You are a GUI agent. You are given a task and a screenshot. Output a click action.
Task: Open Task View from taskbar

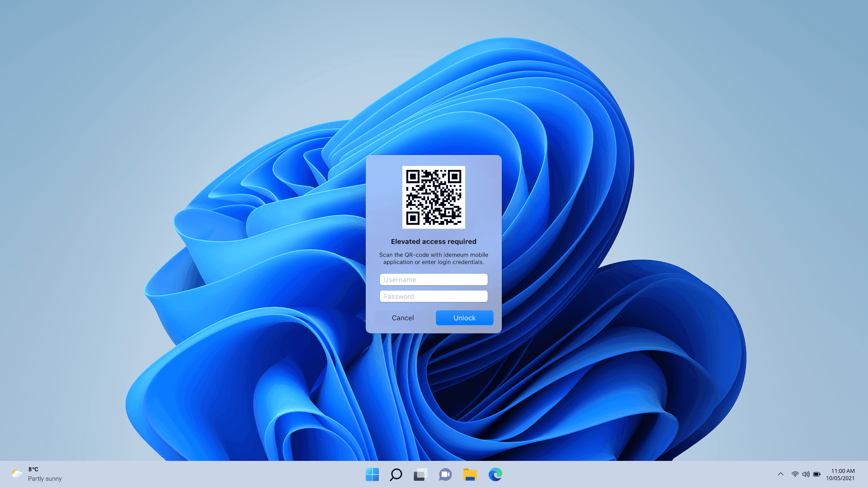[x=420, y=474]
